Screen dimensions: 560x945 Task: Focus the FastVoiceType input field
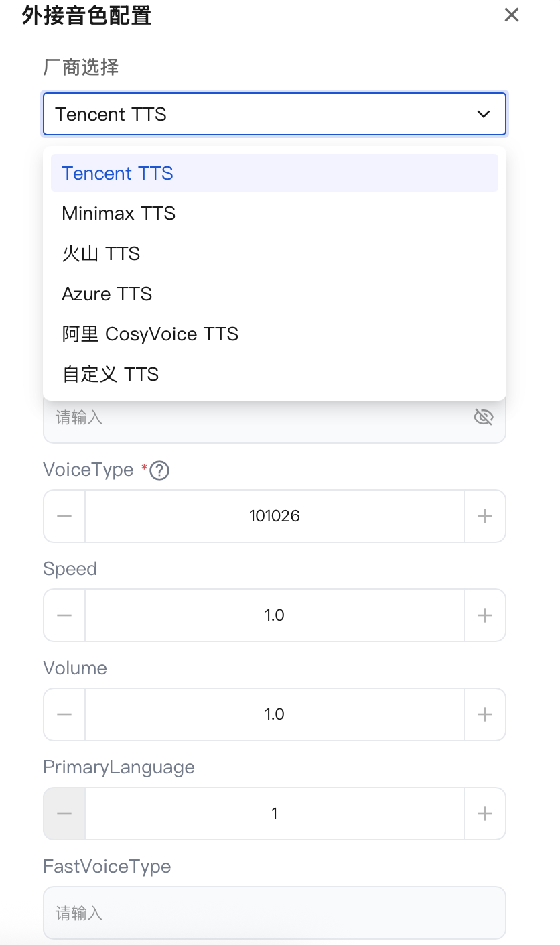tap(274, 913)
